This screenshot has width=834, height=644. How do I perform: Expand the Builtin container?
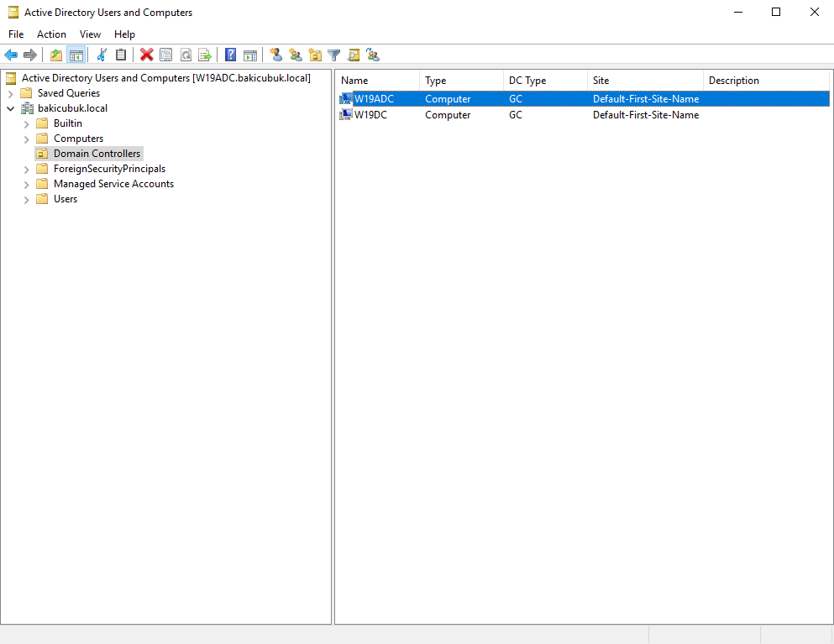pos(27,124)
